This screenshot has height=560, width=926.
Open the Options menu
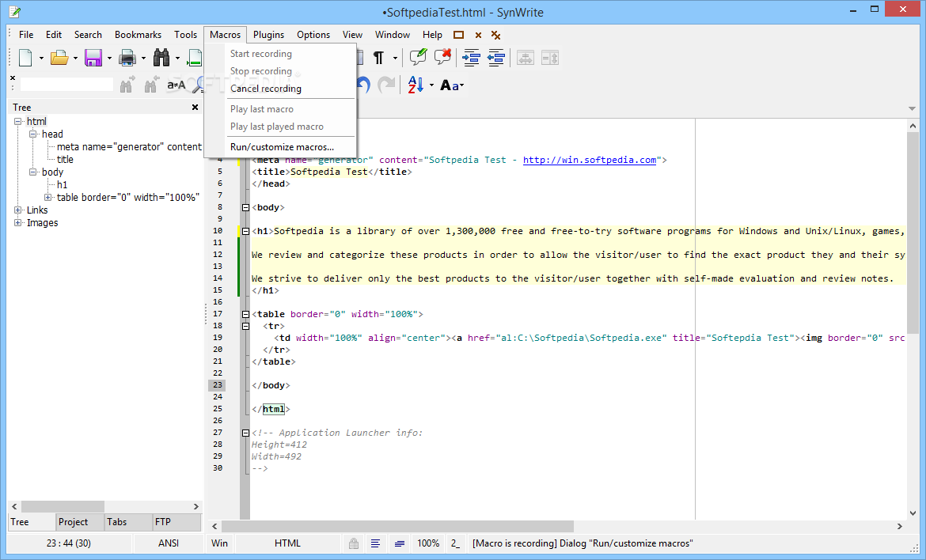pyautogui.click(x=313, y=35)
